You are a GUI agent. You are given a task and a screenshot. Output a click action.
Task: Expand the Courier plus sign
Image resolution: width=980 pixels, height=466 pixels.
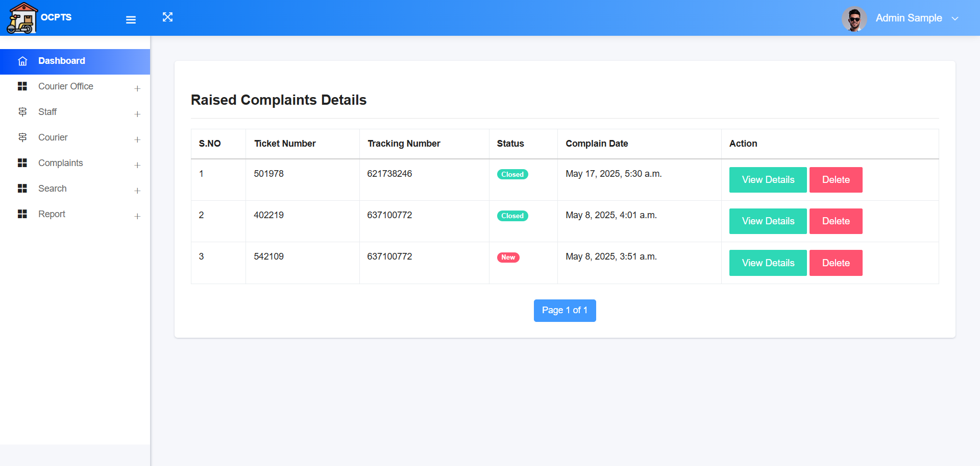click(137, 140)
